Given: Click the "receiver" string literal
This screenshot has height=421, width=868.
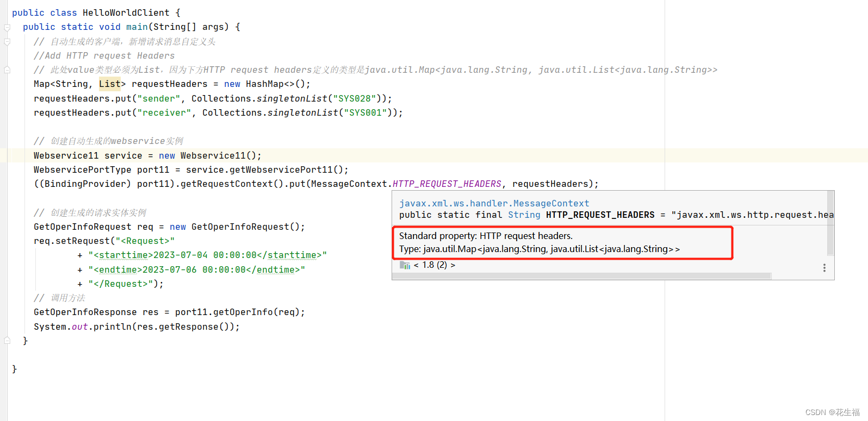Looking at the screenshot, I should tap(164, 112).
